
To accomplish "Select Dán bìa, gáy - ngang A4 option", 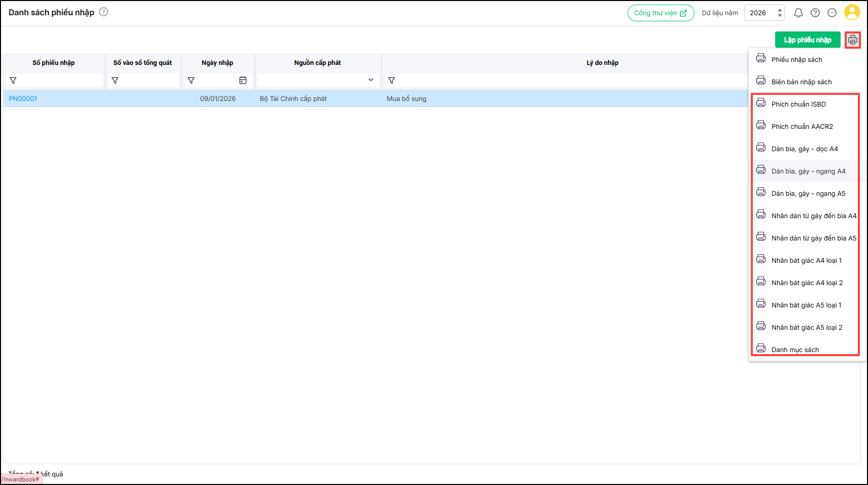I will (x=808, y=171).
